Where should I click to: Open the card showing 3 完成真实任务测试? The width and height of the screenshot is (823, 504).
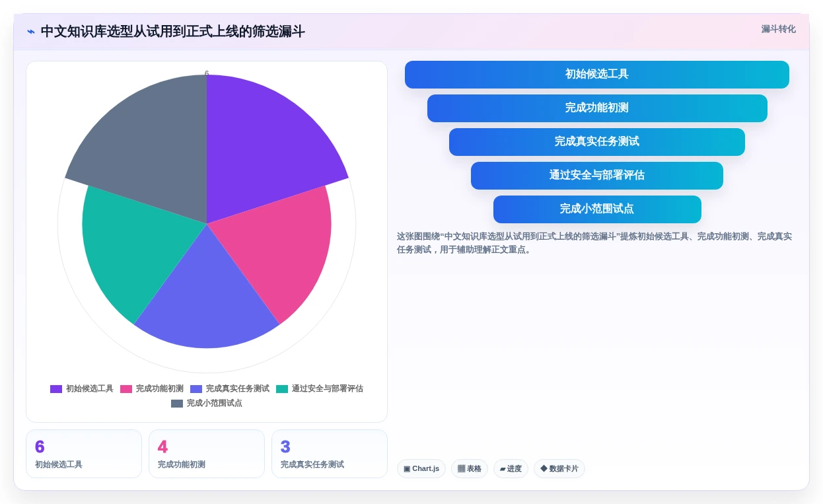coord(330,454)
